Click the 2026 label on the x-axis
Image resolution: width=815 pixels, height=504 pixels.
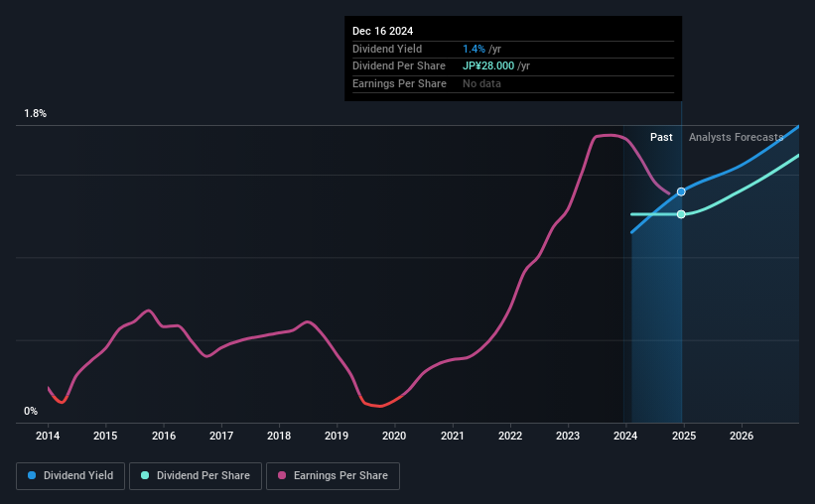742,436
